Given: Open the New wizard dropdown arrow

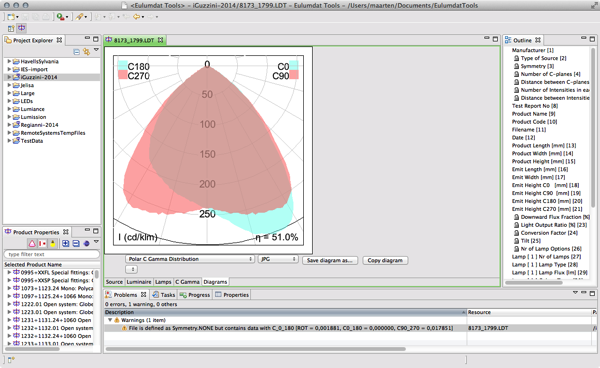Looking at the screenshot, I should (x=18, y=17).
